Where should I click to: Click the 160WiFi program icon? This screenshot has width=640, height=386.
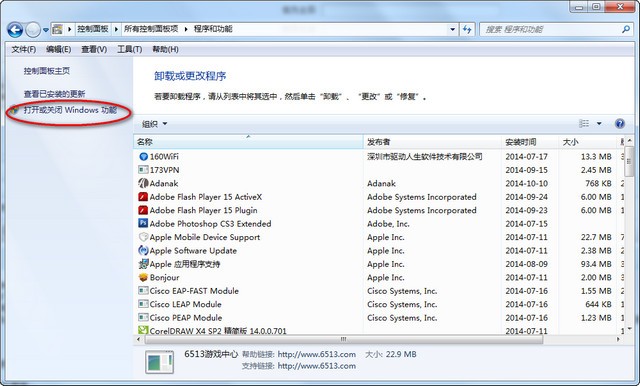(143, 157)
